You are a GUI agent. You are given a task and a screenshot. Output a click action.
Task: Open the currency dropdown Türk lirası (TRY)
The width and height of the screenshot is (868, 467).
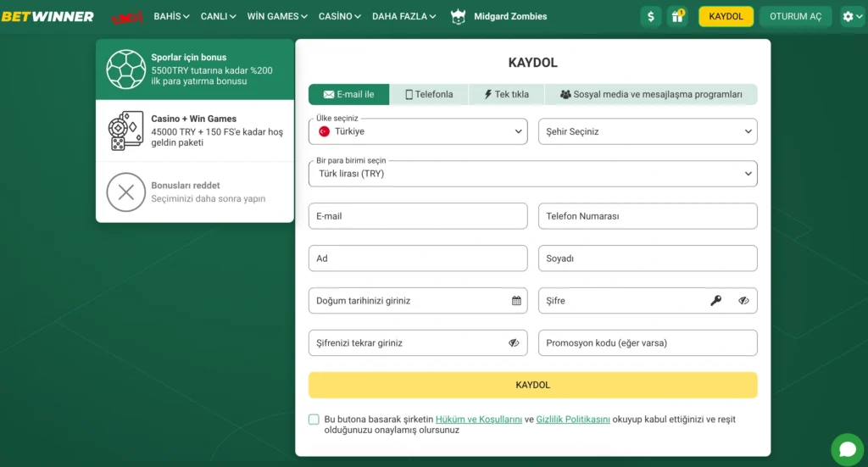pyautogui.click(x=532, y=174)
